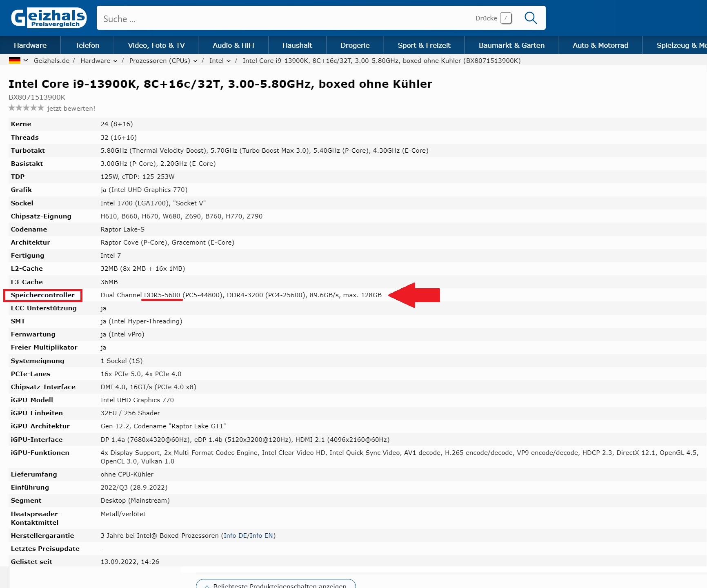Image resolution: width=707 pixels, height=588 pixels.
Task: Open the Hardware category menu
Action: click(x=30, y=45)
